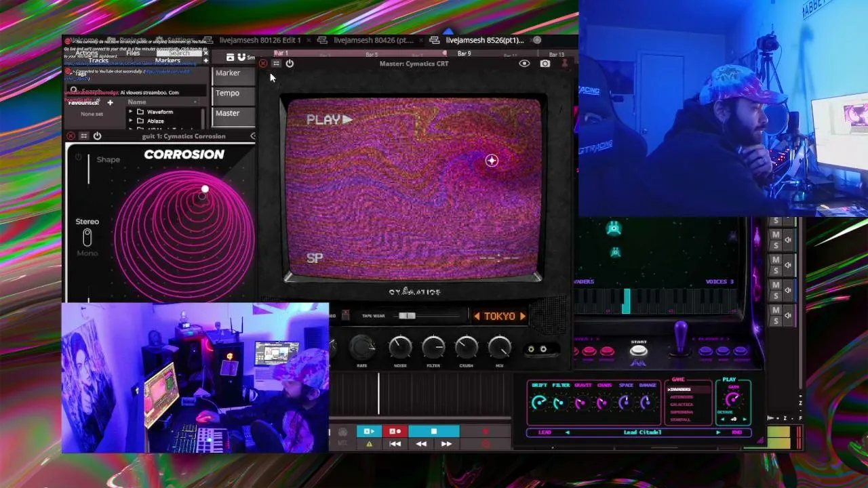Expand the Waveform folder
The width and height of the screenshot is (868, 488).
(130, 112)
